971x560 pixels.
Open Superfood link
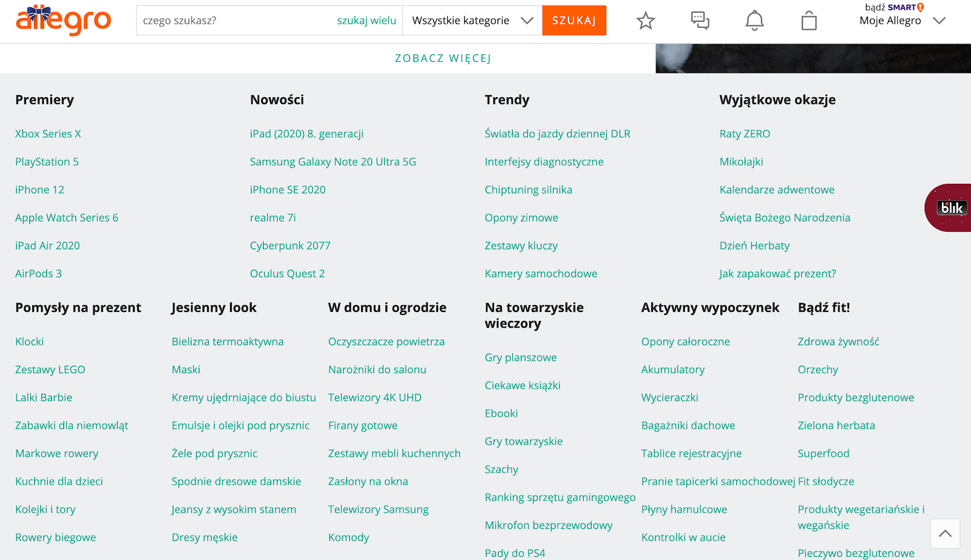[x=824, y=453]
